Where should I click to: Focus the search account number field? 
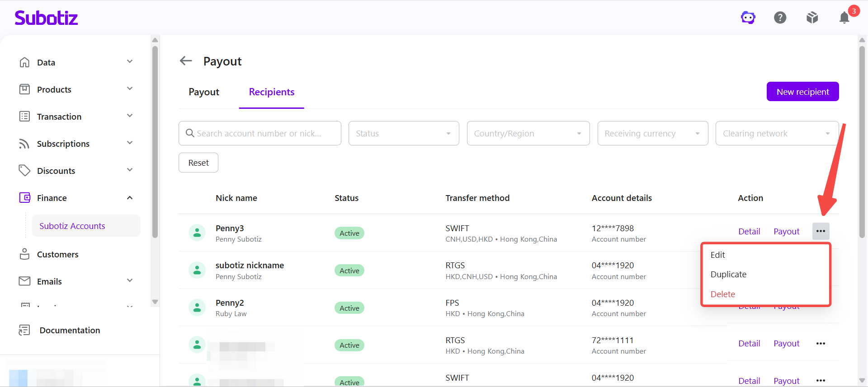coord(260,133)
